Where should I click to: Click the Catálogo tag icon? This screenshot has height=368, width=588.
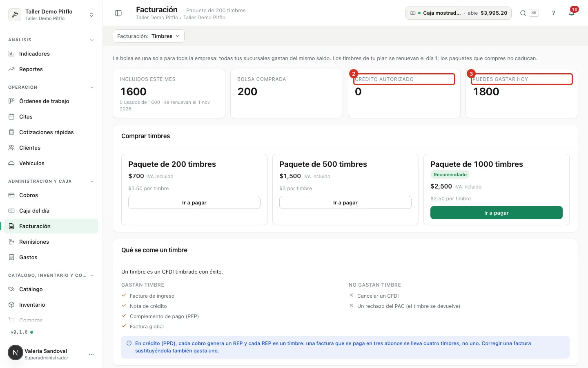(11, 289)
